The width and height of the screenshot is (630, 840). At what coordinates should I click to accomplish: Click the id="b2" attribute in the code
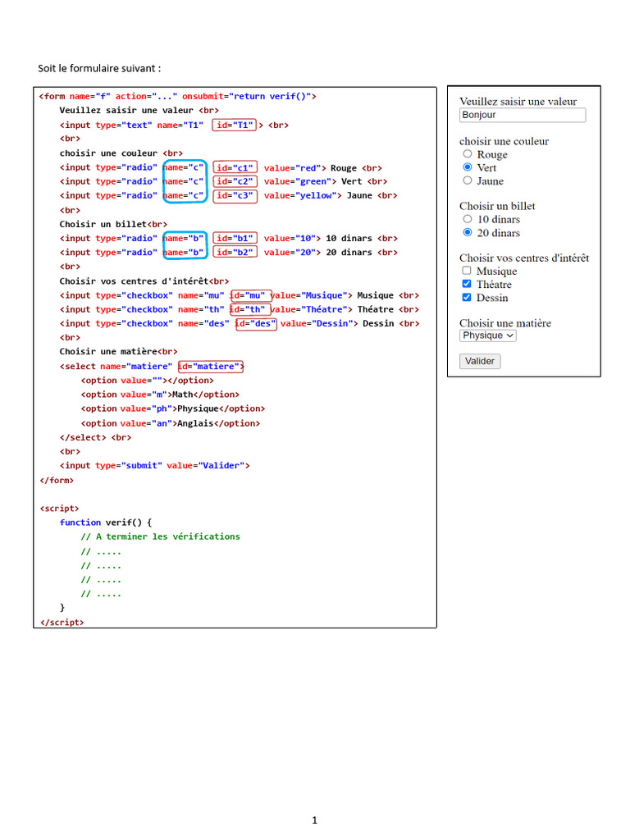[235, 253]
